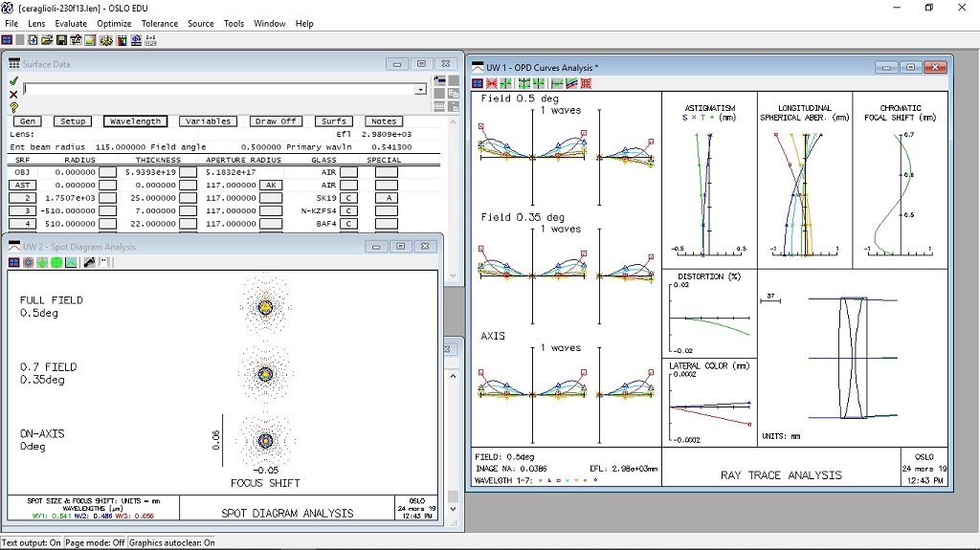Click the solid green circle icon in UW 2

pos(56,262)
